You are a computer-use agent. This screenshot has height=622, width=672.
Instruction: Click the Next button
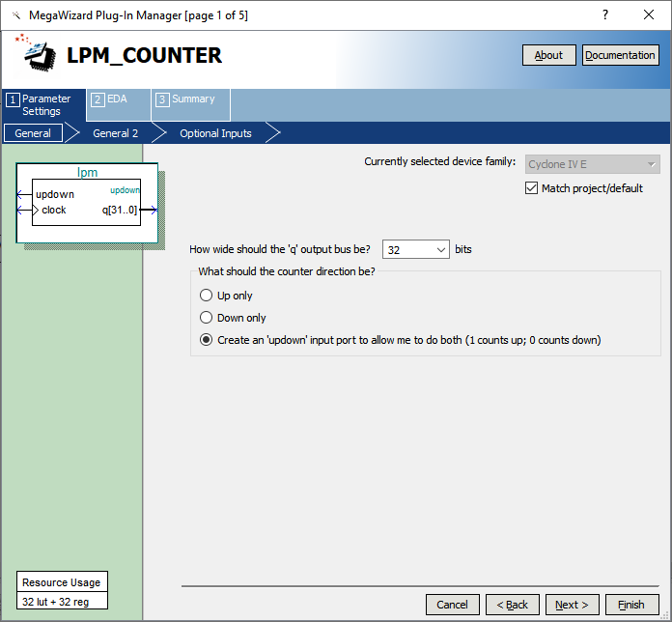tap(573, 605)
